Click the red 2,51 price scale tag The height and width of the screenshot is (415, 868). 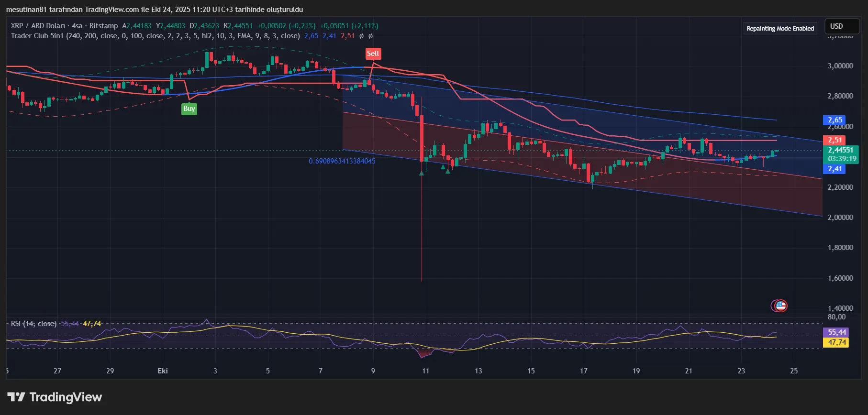[x=835, y=140]
